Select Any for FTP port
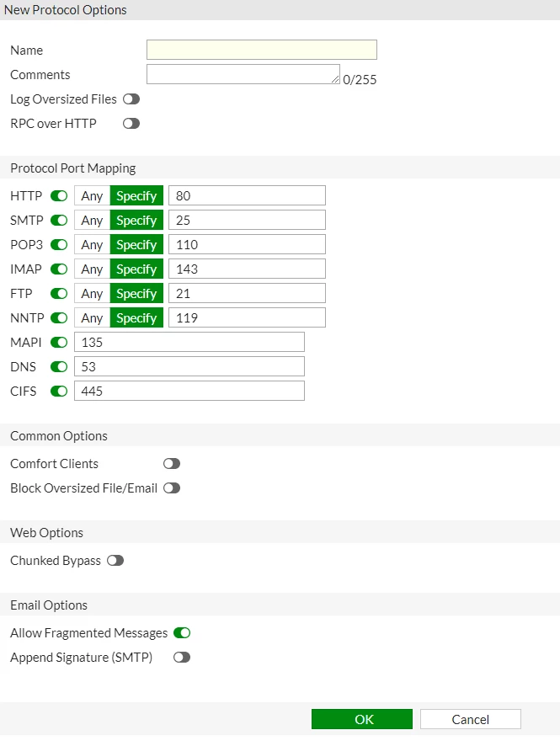The width and height of the screenshot is (560, 746). (92, 294)
